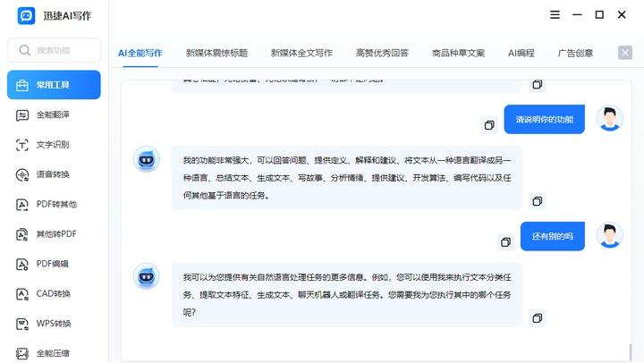Close the tab bar with X button
644x363 pixels.
click(625, 53)
